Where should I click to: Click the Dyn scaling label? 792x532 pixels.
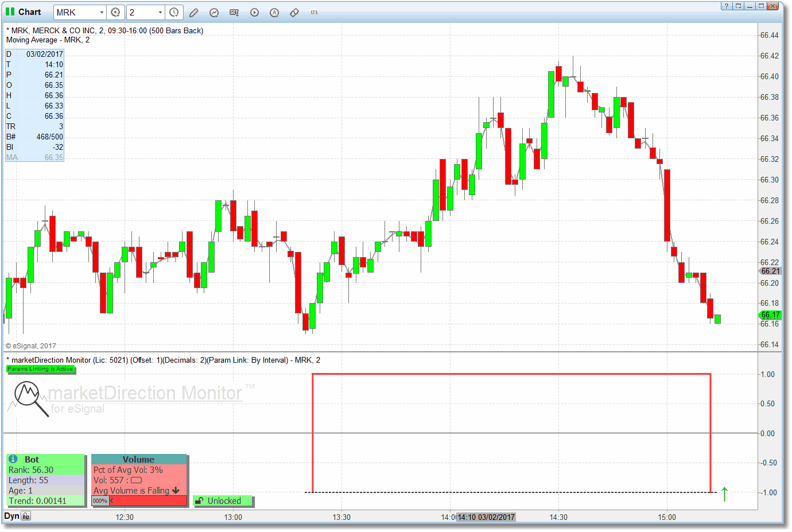tap(11, 516)
